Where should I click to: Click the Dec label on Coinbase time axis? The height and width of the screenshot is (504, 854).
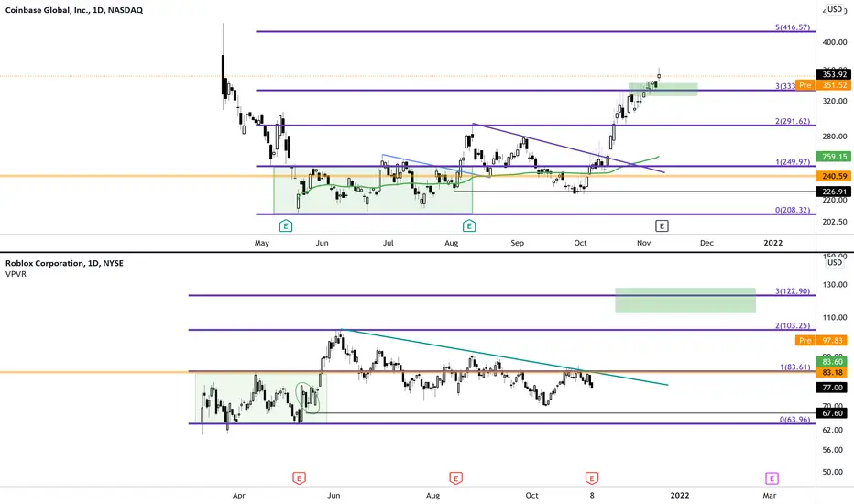click(706, 243)
